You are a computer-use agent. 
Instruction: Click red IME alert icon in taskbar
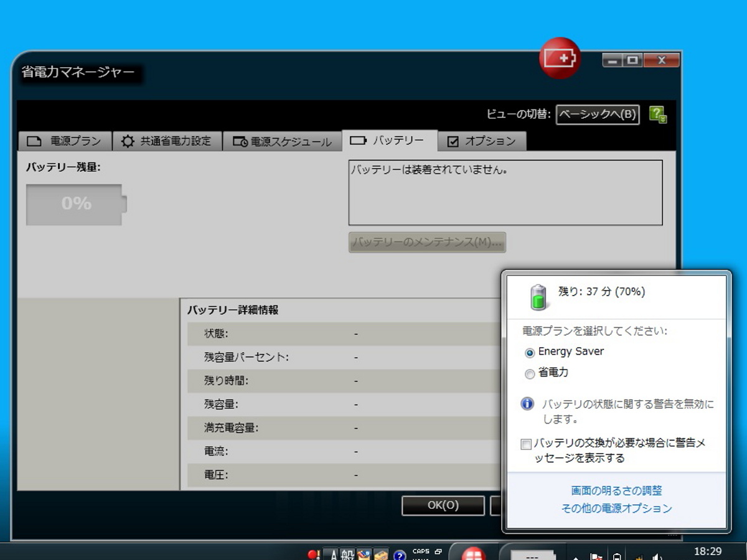(314, 554)
